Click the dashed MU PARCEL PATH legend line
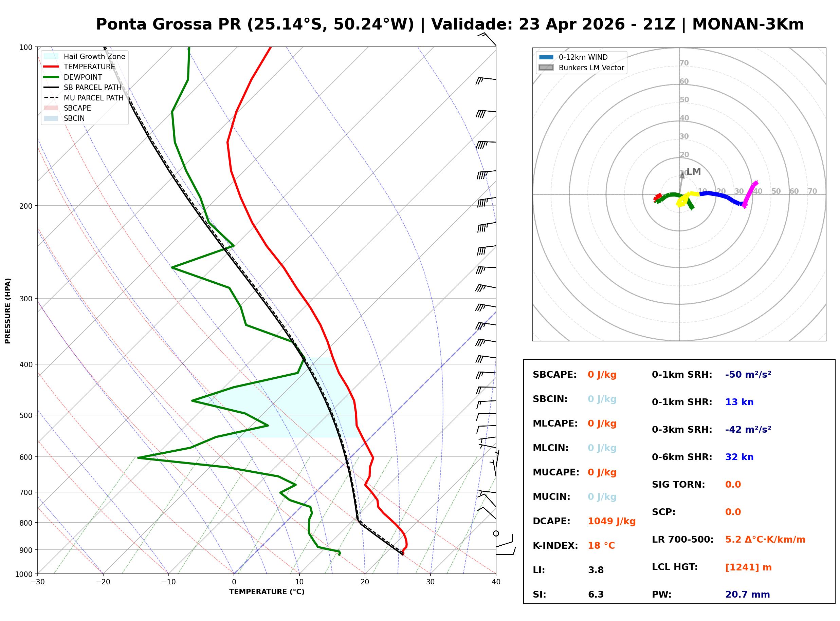 click(51, 98)
